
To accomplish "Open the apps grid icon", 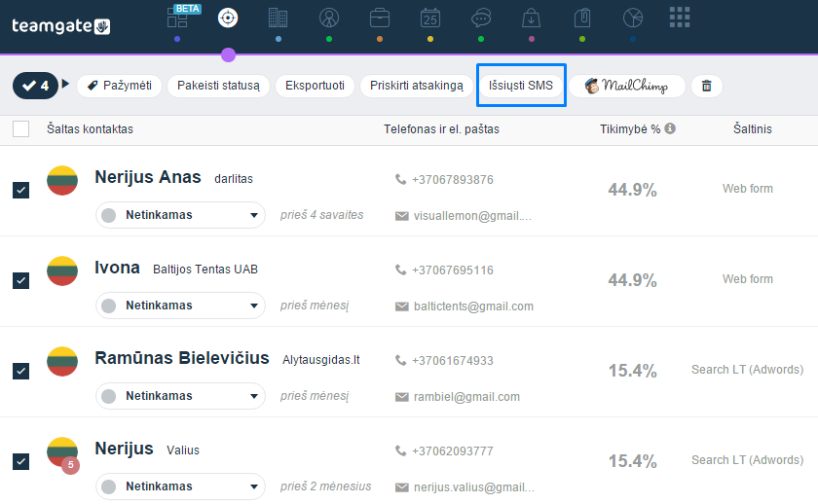I will point(680,18).
